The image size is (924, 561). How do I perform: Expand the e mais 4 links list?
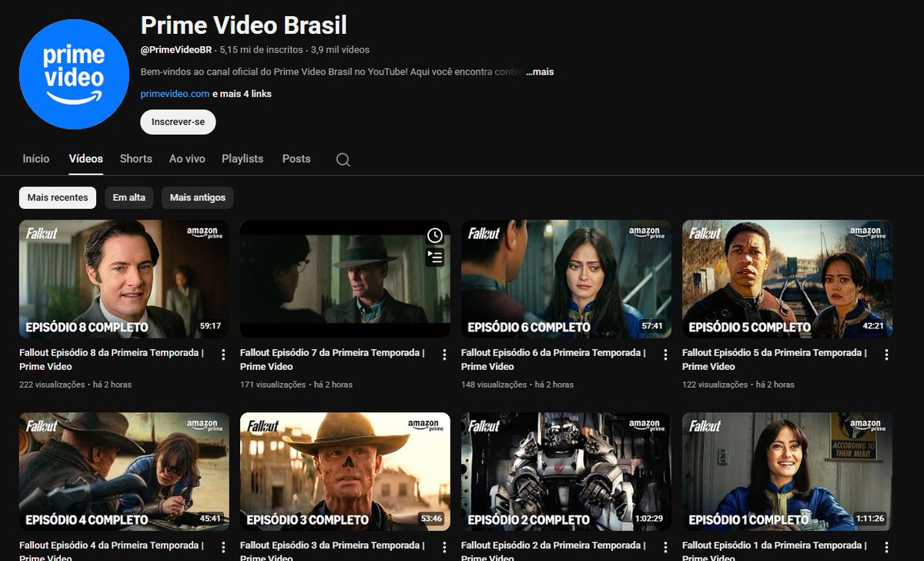point(239,93)
